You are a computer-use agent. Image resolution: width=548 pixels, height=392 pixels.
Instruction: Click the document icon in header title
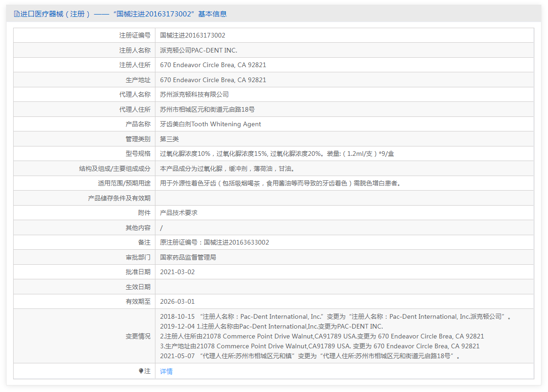tap(16, 14)
